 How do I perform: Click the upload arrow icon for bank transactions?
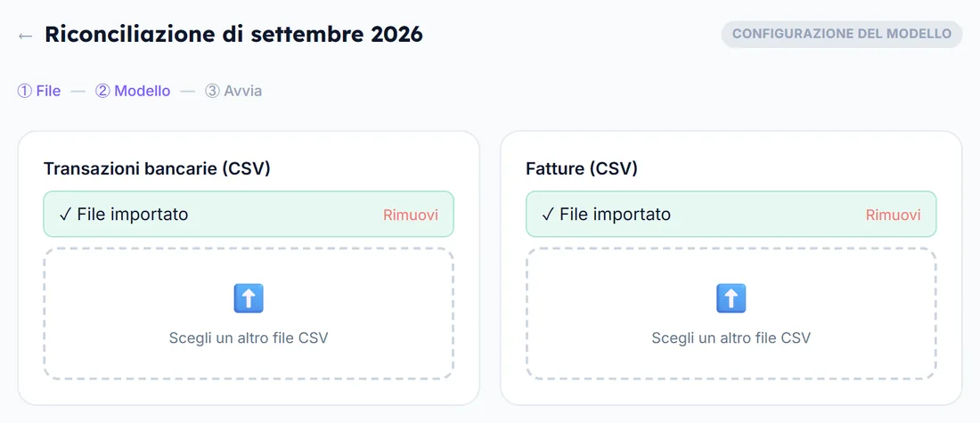[x=249, y=298]
